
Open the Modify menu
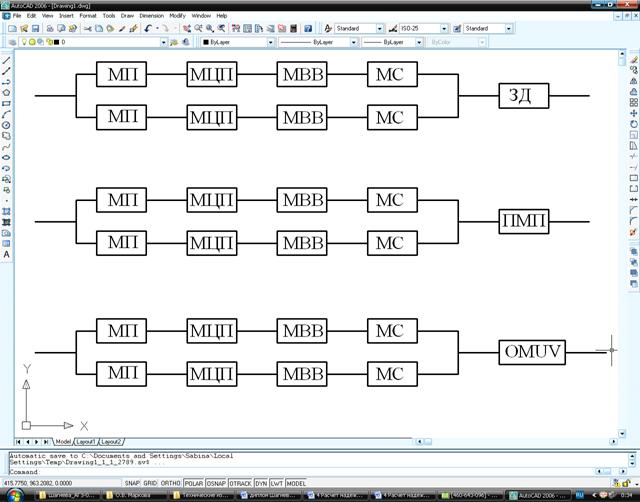178,16
